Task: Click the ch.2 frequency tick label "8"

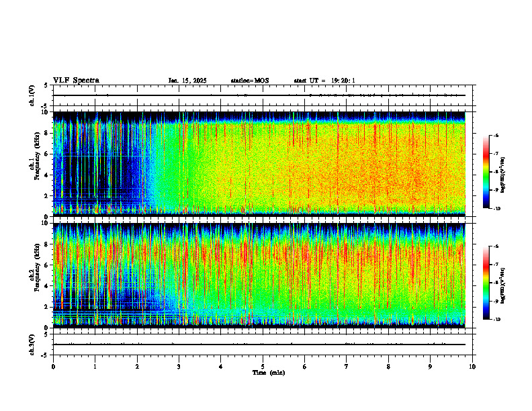Action: 47,244
